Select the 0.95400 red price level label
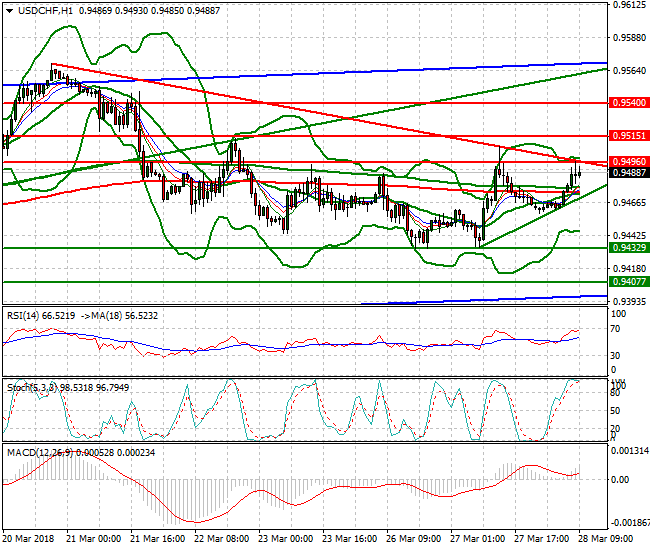650x550 pixels. 629,103
